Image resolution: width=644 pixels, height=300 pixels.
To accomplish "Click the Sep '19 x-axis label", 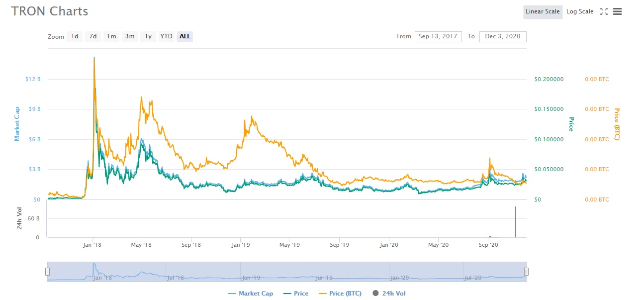I will click(x=340, y=245).
